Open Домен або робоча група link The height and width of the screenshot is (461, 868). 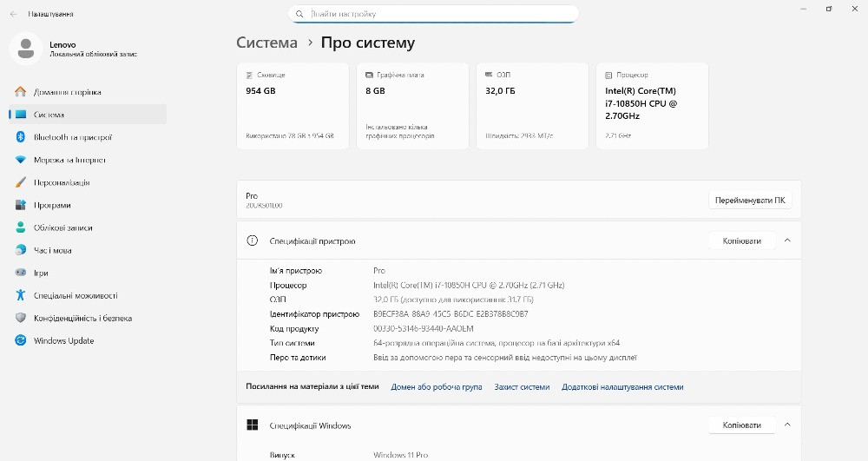(437, 387)
